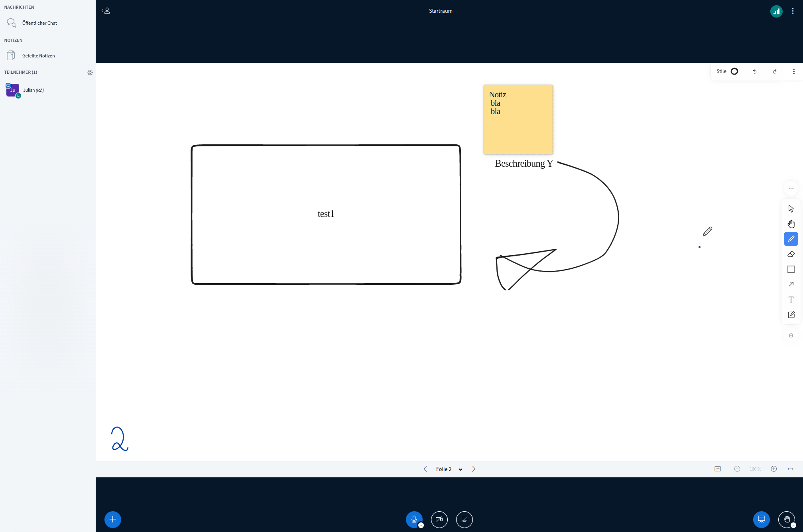The width and height of the screenshot is (803, 532).
Task: Select the Eraser tool
Action: 791,254
